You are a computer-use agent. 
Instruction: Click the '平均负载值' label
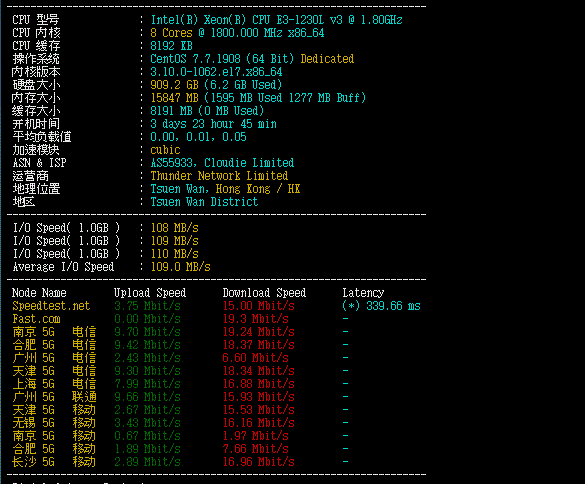(42, 137)
